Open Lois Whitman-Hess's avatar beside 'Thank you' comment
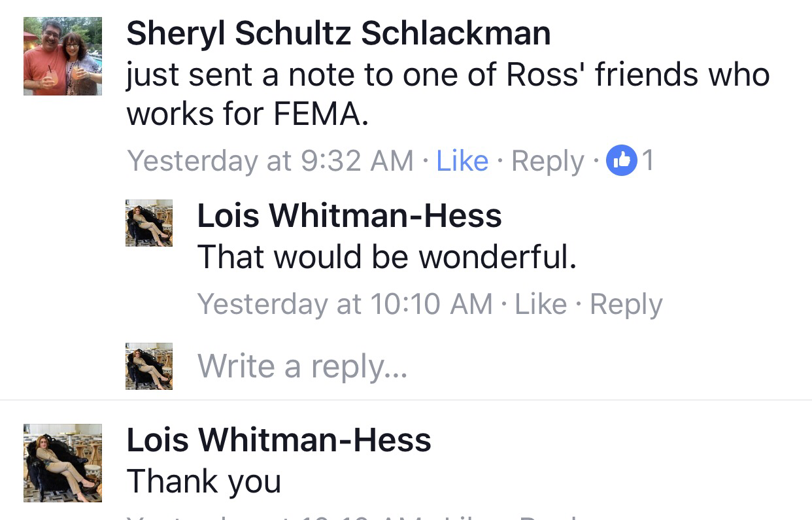The height and width of the screenshot is (520, 812). pyautogui.click(x=63, y=463)
